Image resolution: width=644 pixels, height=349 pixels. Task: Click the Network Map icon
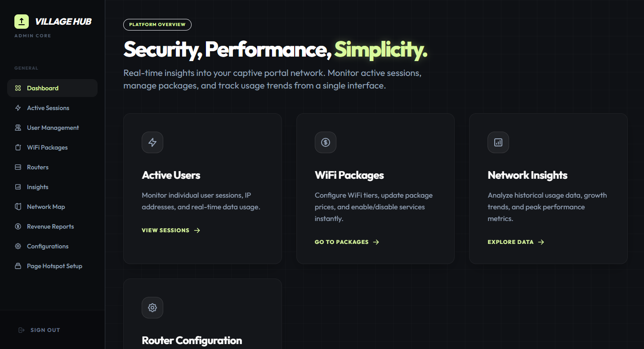click(18, 207)
